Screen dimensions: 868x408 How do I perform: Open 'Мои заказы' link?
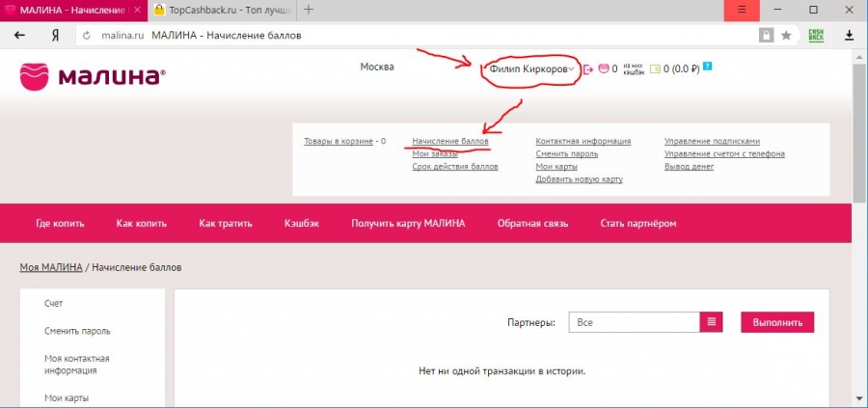point(435,154)
